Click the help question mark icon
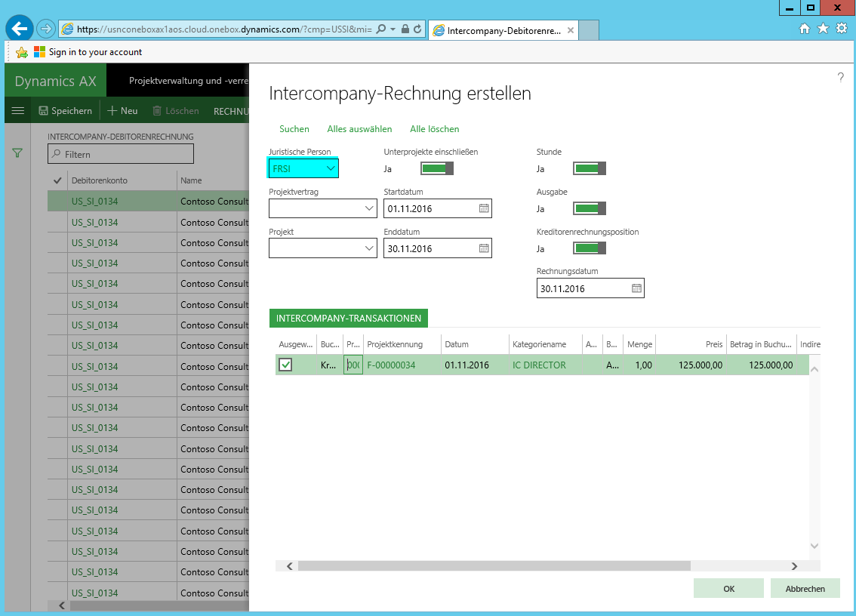This screenshot has height=616, width=856. click(x=840, y=78)
